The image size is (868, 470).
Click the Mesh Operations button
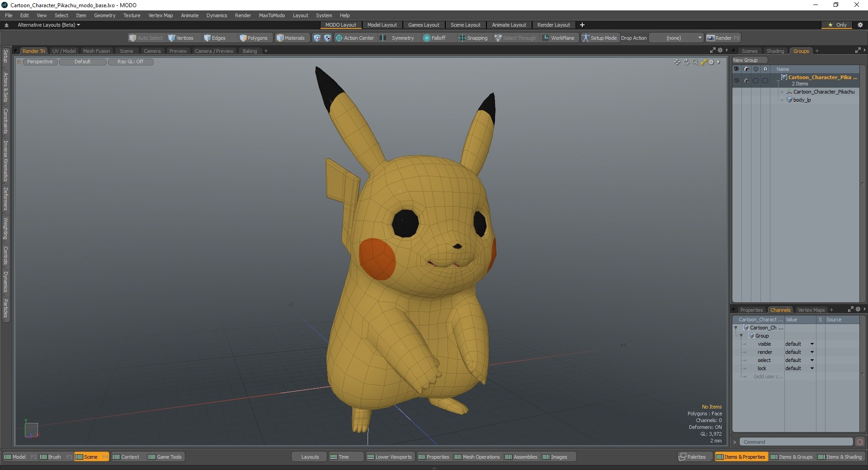(x=477, y=457)
